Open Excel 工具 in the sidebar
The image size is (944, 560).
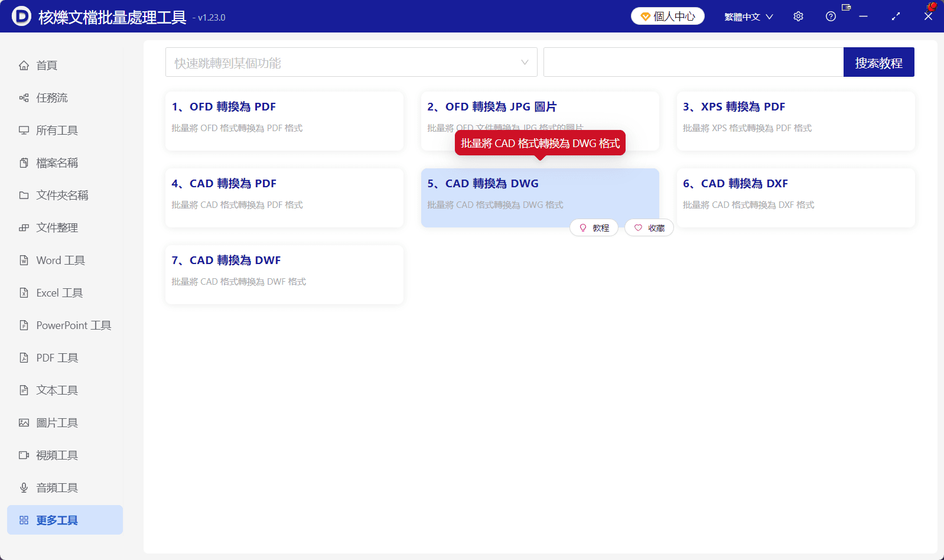[x=65, y=292]
